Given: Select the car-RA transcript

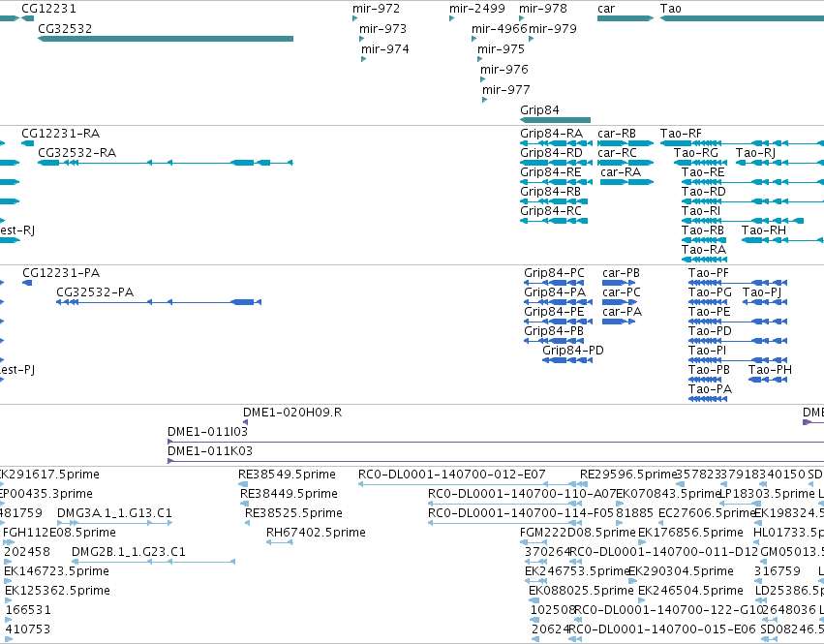Looking at the screenshot, I should [x=626, y=182].
